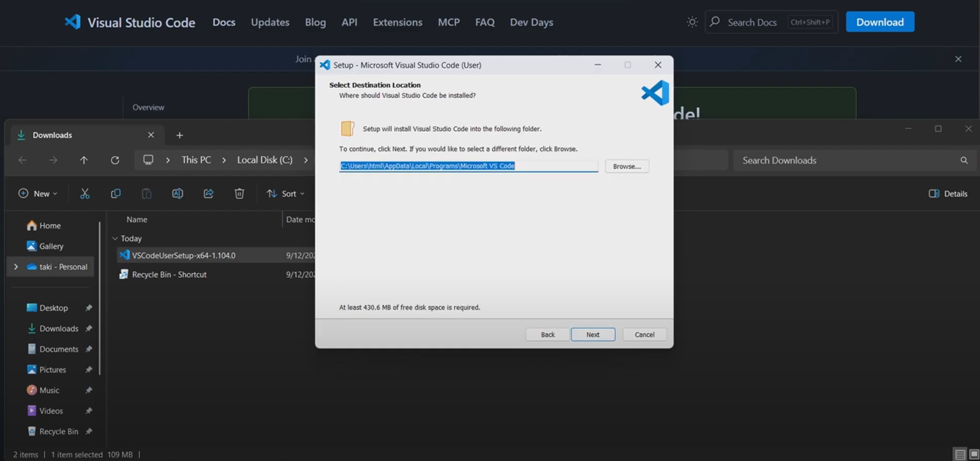Click This PC in the address bar
980x461 pixels.
[x=196, y=160]
